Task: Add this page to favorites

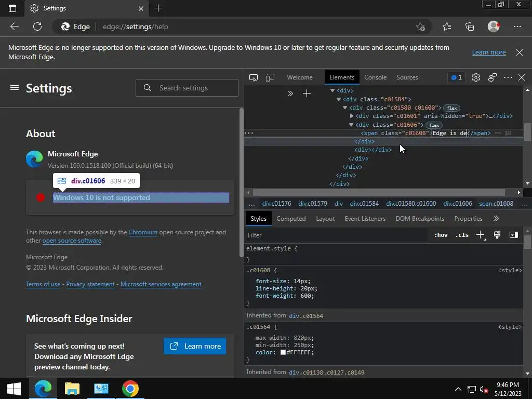Action: [x=420, y=26]
